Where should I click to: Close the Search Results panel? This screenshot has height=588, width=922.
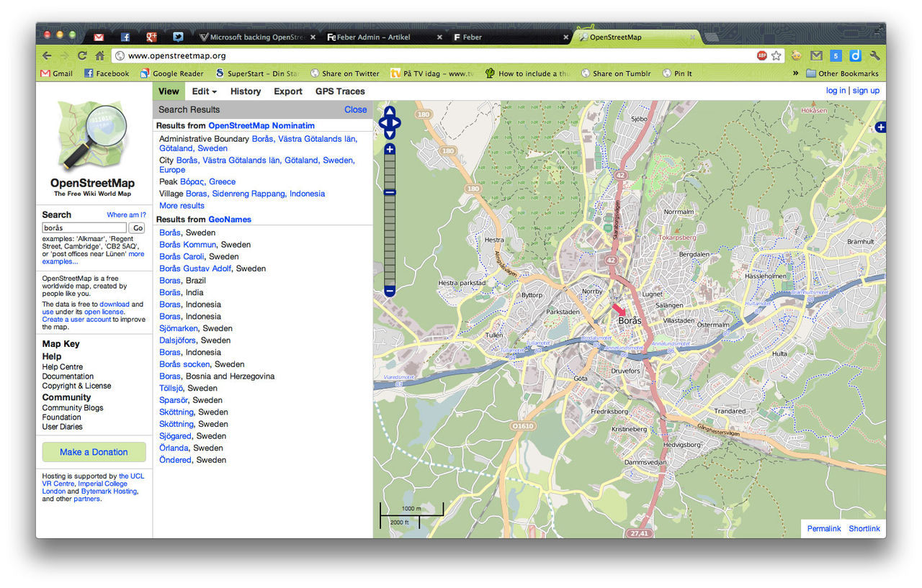[356, 109]
